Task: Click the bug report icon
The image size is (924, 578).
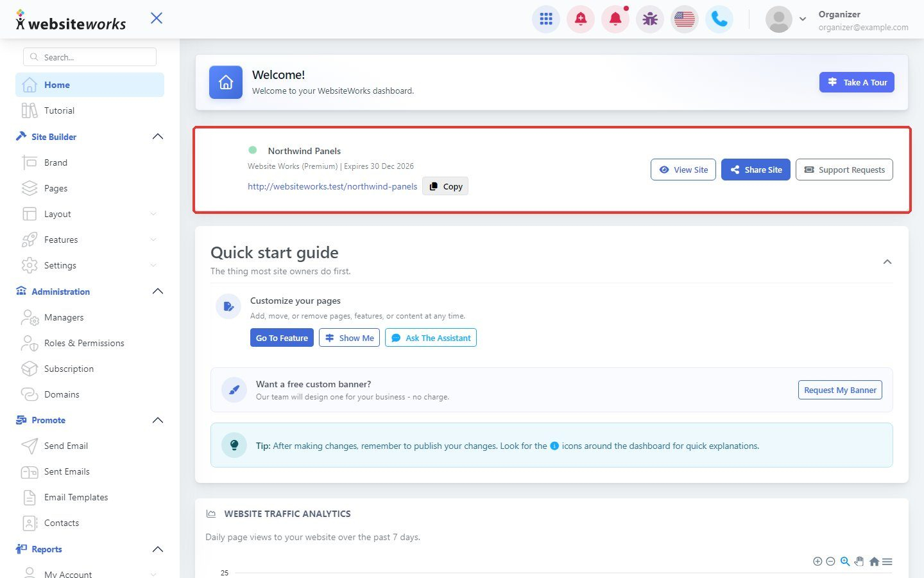Action: coord(650,19)
